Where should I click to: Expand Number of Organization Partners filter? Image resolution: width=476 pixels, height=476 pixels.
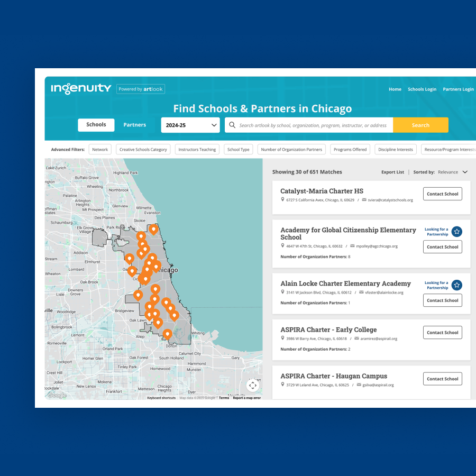291,149
